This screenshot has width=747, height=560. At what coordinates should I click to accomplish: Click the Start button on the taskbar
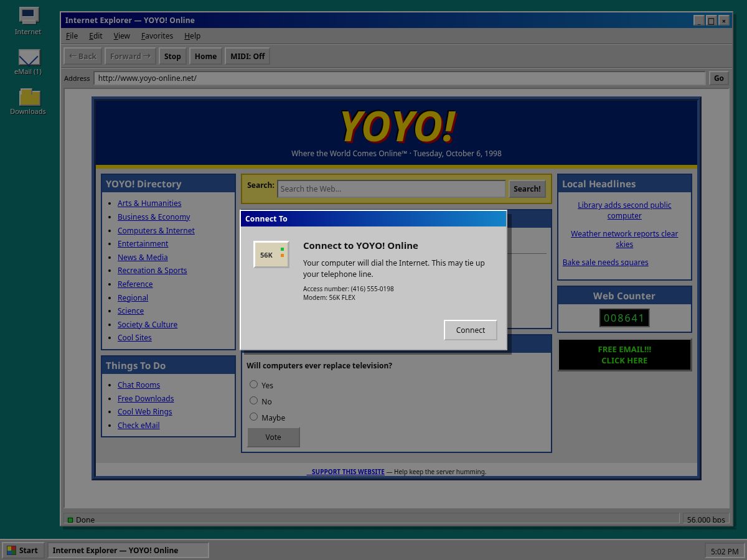tap(22, 550)
